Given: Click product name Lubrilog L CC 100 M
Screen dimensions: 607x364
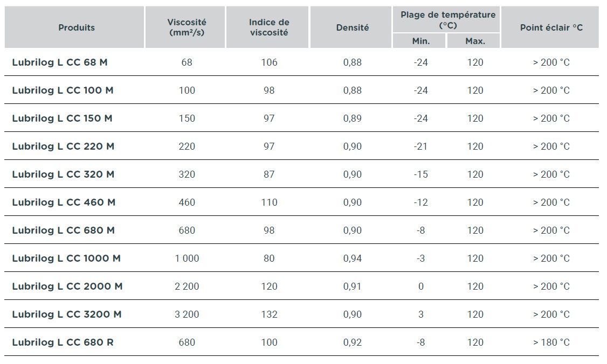Looking at the screenshot, I should pos(63,90).
